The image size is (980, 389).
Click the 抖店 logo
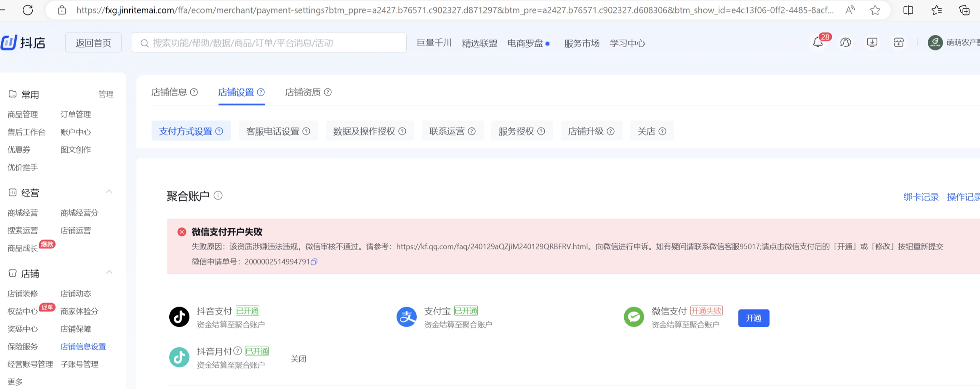(23, 42)
